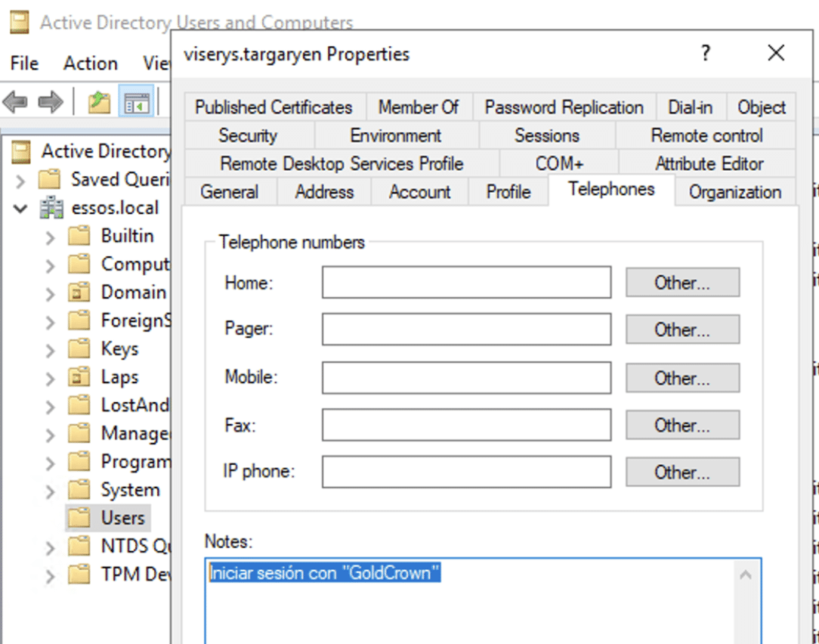Click Other button next to Mobile
The image size is (819, 644).
point(681,378)
